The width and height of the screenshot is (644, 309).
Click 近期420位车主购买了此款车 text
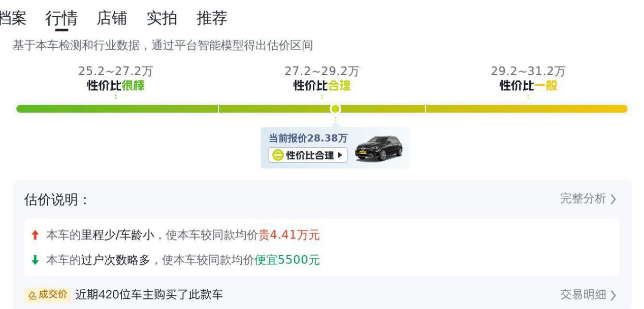point(149,295)
